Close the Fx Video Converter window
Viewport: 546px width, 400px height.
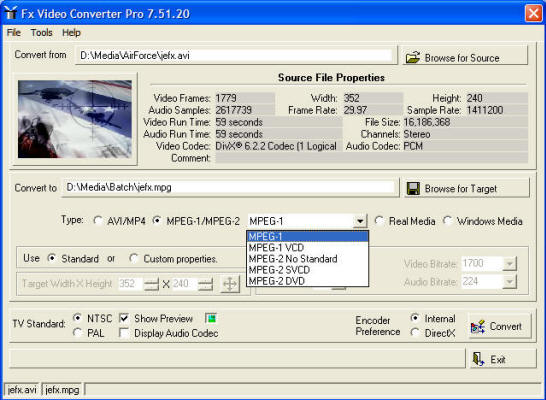pos(533,14)
